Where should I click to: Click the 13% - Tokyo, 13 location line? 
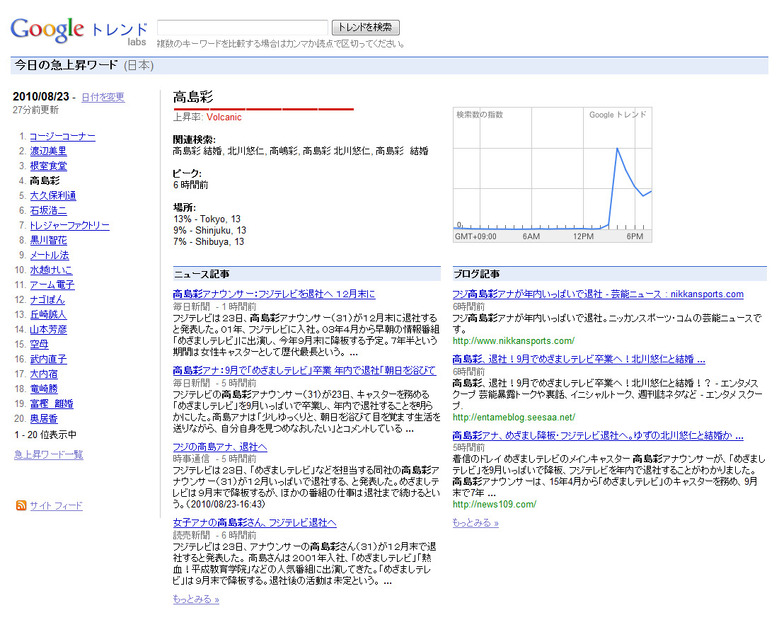coord(207,219)
